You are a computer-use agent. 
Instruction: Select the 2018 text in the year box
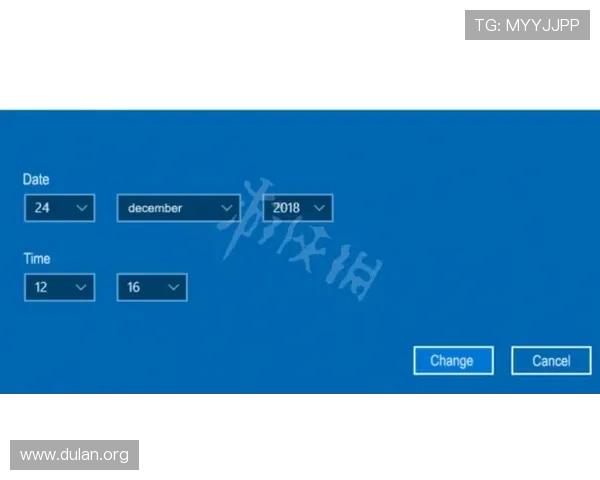[x=286, y=208]
